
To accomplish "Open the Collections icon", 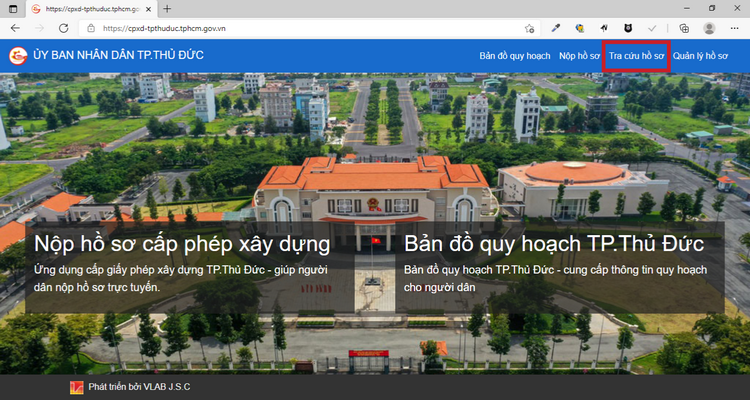I will tap(684, 28).
